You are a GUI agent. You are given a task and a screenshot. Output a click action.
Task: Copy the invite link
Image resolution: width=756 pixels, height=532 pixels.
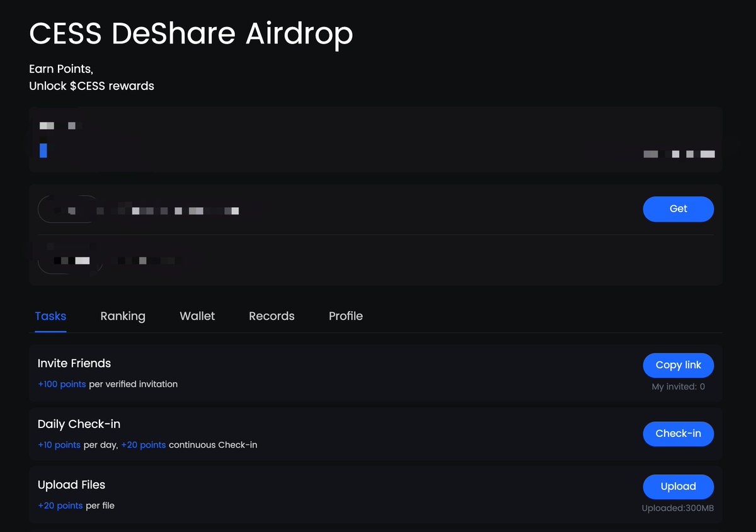pyautogui.click(x=678, y=365)
